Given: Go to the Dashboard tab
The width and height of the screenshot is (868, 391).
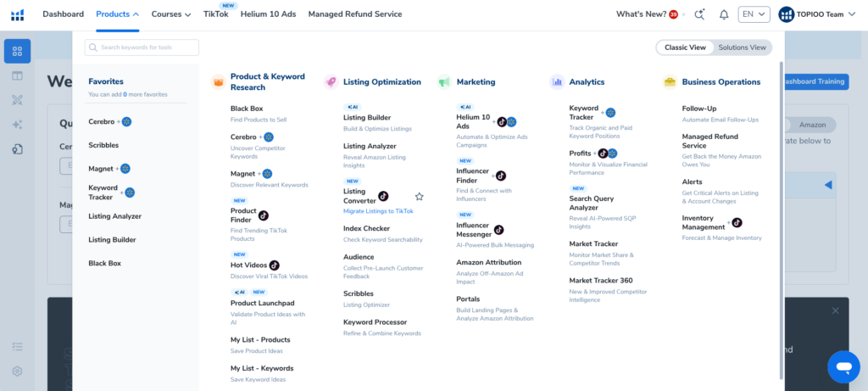Looking at the screenshot, I should [x=63, y=14].
